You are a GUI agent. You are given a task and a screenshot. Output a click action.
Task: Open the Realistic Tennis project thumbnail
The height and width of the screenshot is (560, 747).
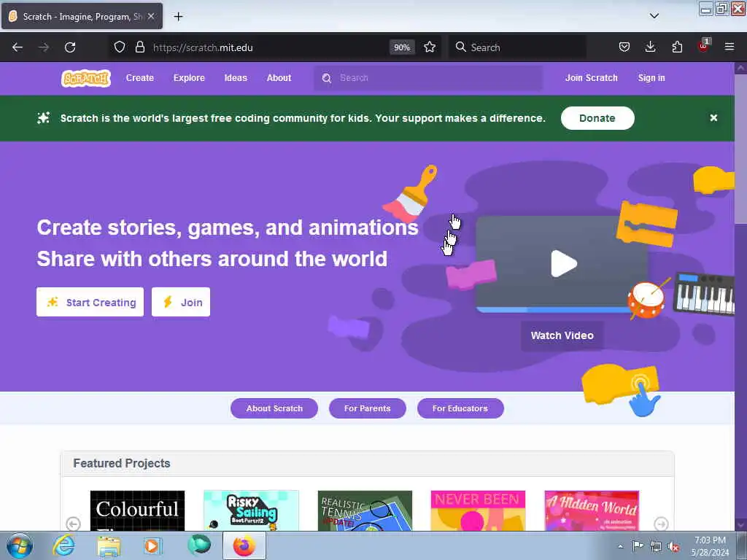click(x=365, y=510)
